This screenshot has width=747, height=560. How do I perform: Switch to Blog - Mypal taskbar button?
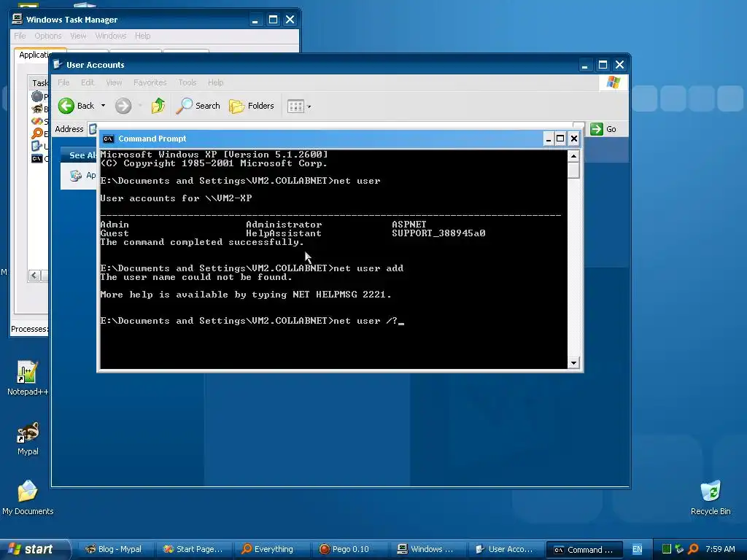(x=116, y=549)
